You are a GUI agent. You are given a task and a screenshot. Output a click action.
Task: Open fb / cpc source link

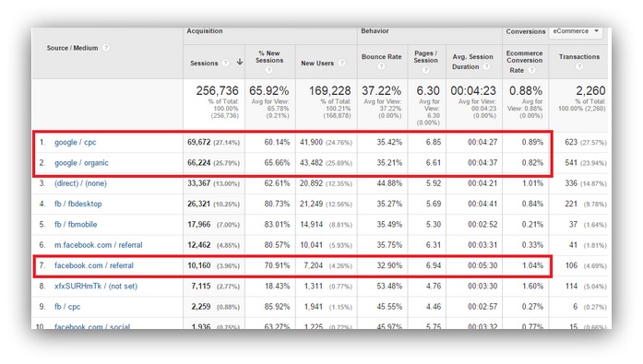click(67, 306)
